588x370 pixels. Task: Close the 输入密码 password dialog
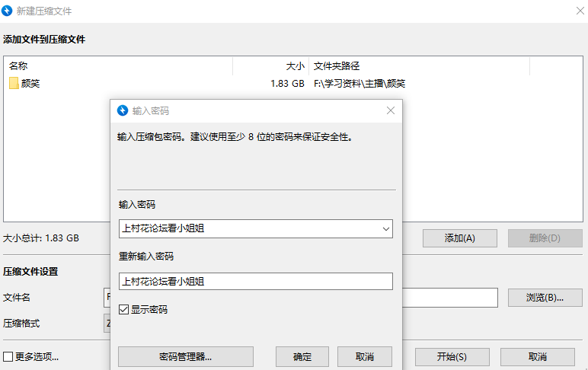(391, 110)
